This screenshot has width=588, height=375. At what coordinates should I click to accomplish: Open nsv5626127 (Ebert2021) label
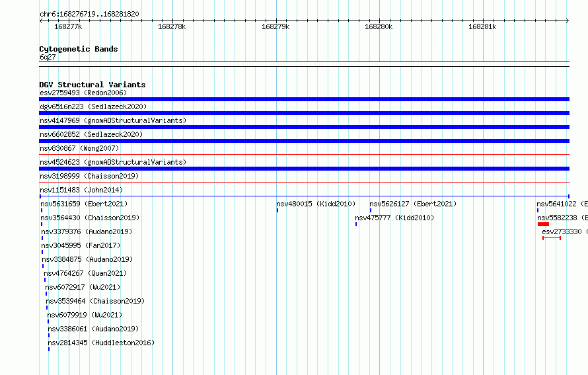pyautogui.click(x=413, y=204)
